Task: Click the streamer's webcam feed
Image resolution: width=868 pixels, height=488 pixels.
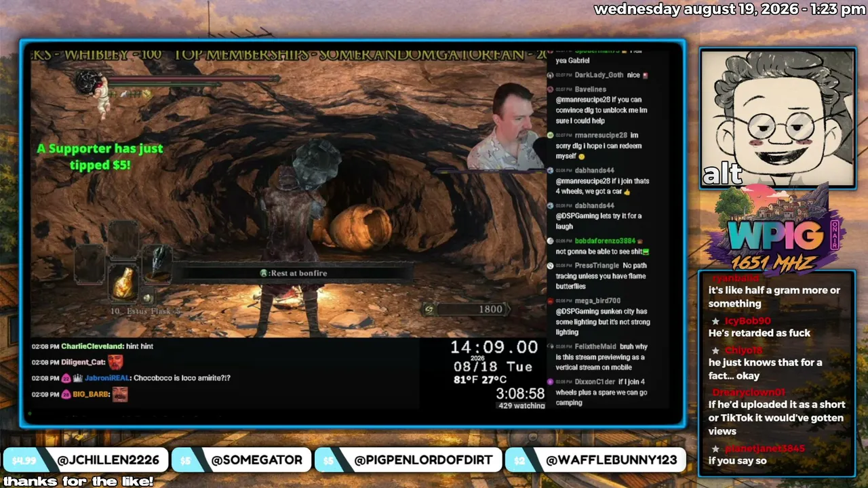Action: click(x=507, y=127)
